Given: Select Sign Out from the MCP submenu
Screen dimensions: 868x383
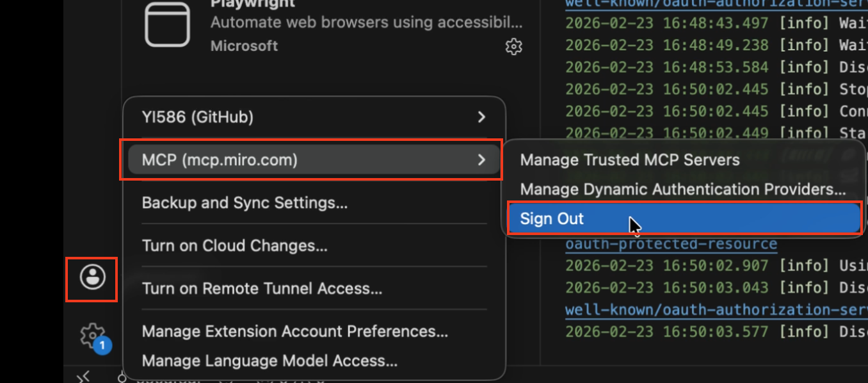Looking at the screenshot, I should point(552,218).
